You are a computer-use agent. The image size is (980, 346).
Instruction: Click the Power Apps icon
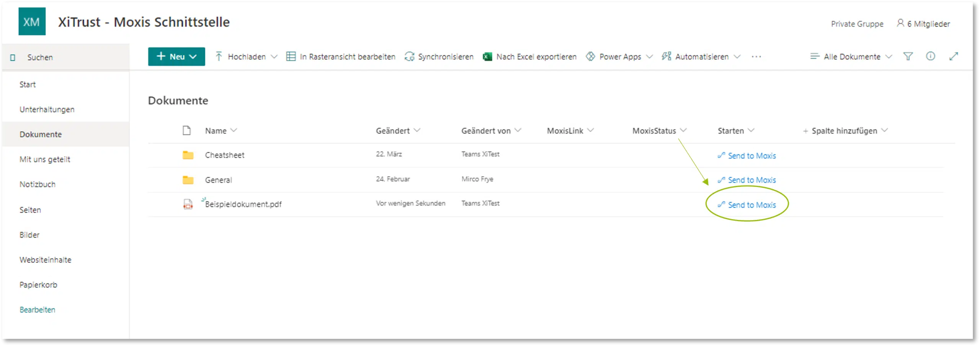(x=590, y=57)
